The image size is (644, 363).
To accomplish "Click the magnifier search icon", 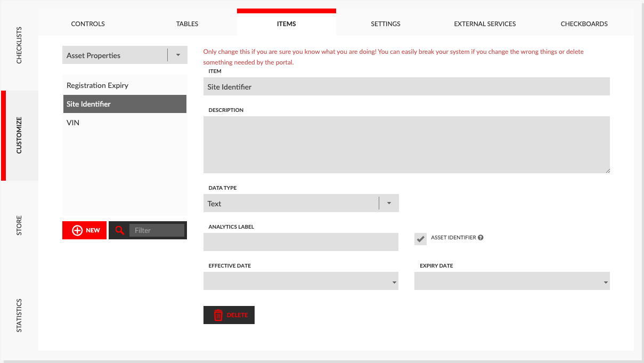I will [x=120, y=230].
